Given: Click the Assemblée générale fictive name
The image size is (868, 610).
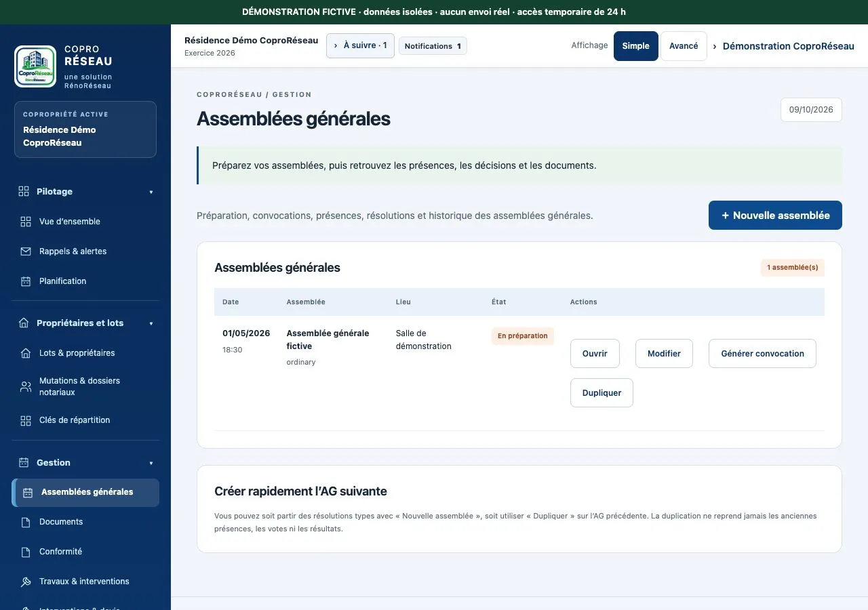Looking at the screenshot, I should (x=328, y=340).
